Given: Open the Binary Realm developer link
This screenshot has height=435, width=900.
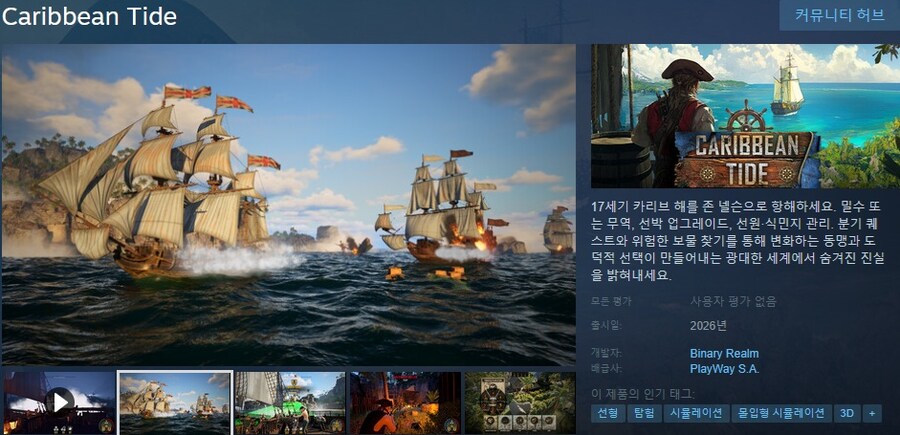Looking at the screenshot, I should pyautogui.click(x=724, y=354).
